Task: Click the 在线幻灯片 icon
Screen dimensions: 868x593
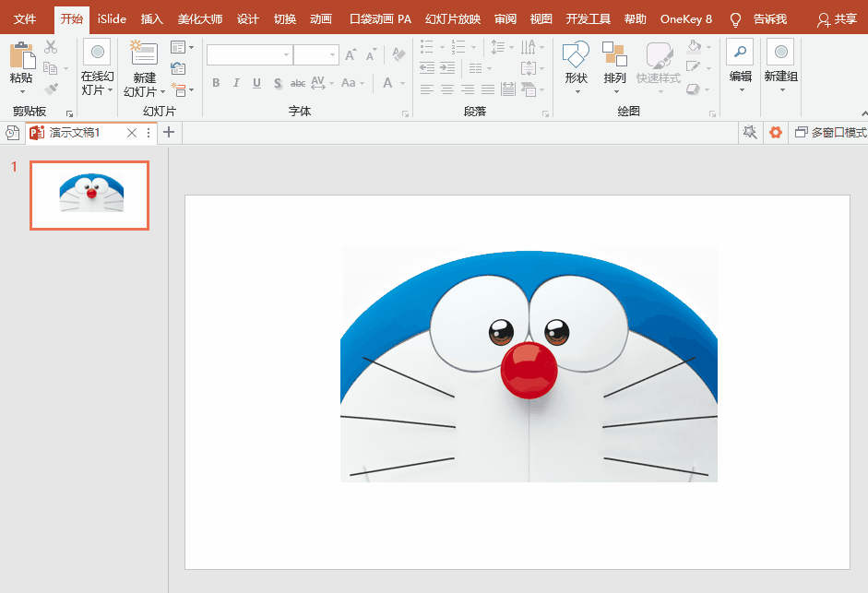Action: [98, 52]
